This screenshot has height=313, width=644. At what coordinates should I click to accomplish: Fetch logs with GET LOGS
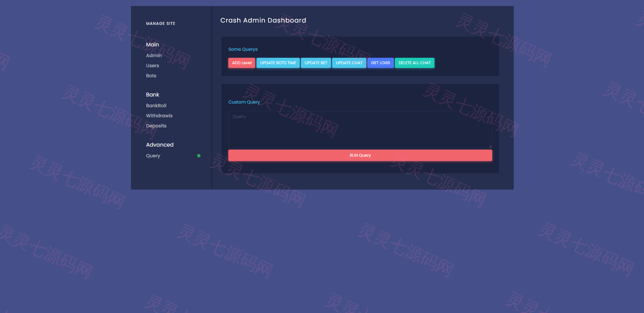380,63
